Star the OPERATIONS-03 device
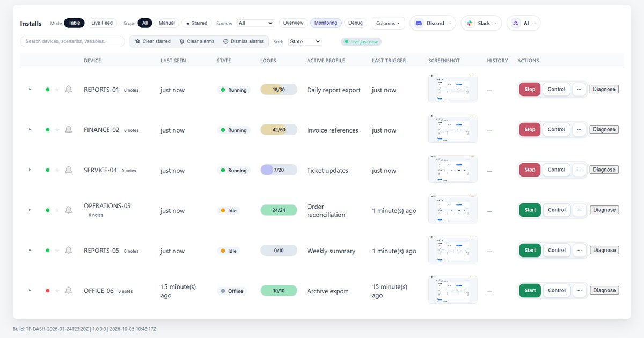This screenshot has height=338, width=644. (x=57, y=210)
